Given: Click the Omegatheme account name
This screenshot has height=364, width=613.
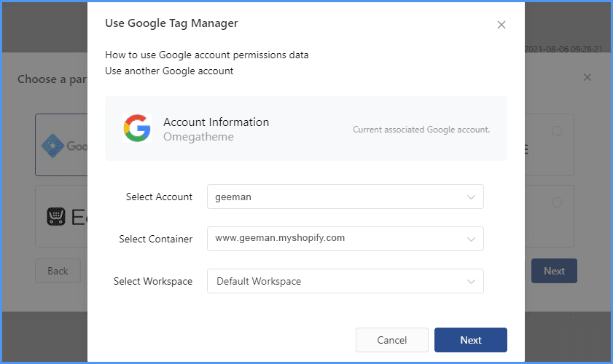Looking at the screenshot, I should pyautogui.click(x=198, y=137).
